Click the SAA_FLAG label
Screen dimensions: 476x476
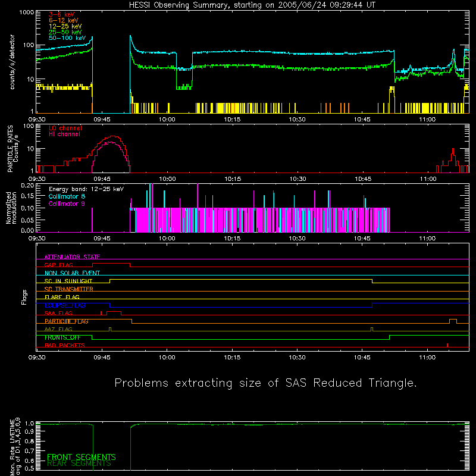coord(58,313)
